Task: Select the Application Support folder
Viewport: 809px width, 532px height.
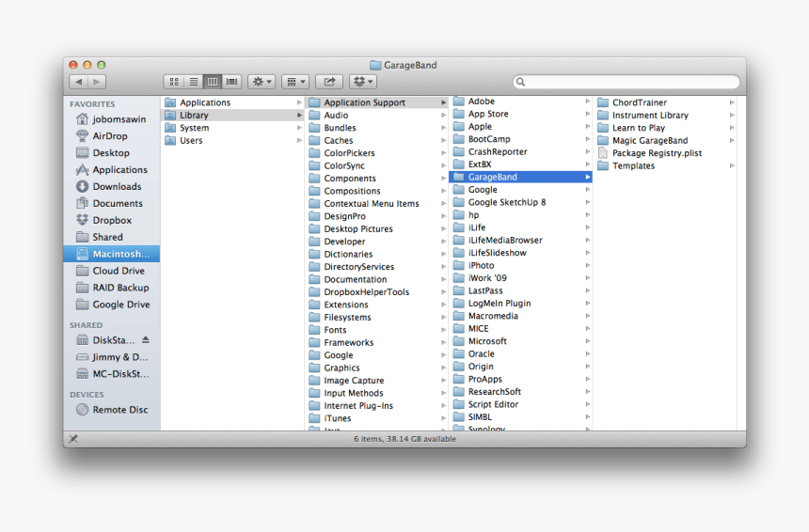Action: [x=377, y=102]
